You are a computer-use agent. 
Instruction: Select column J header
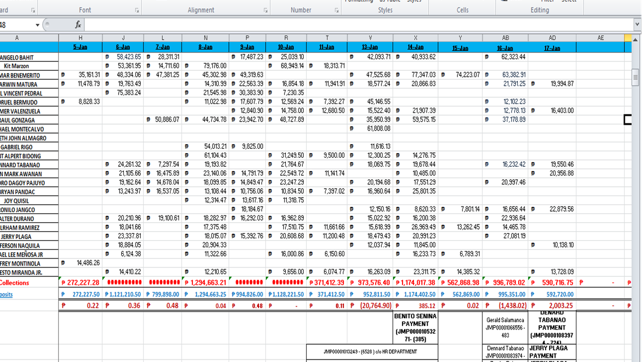pyautogui.click(x=123, y=38)
